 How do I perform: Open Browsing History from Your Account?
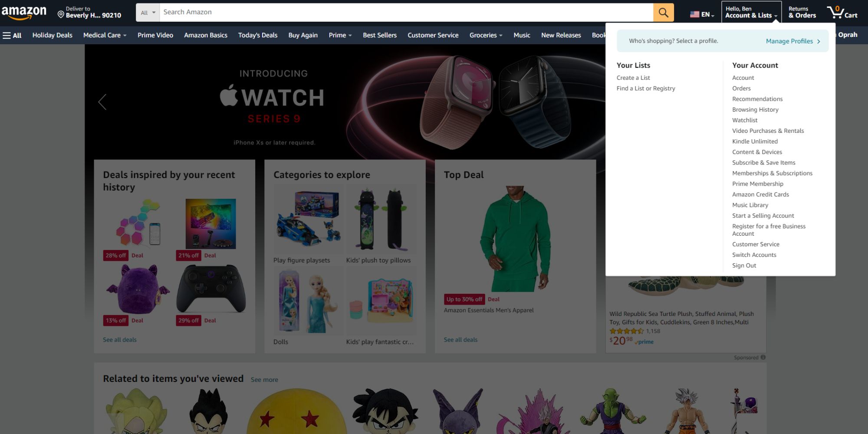pos(755,109)
